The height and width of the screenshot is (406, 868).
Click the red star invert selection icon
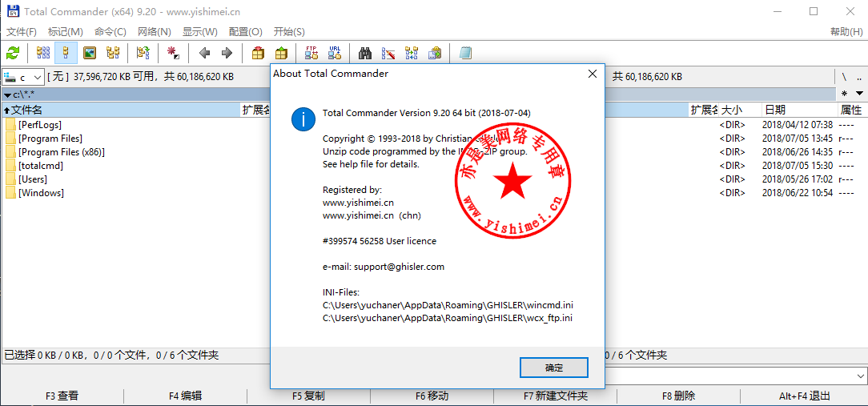[174, 53]
